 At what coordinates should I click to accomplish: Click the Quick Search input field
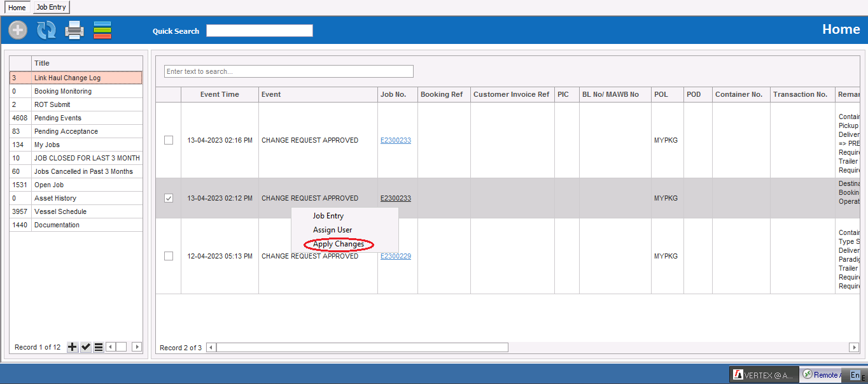point(260,31)
